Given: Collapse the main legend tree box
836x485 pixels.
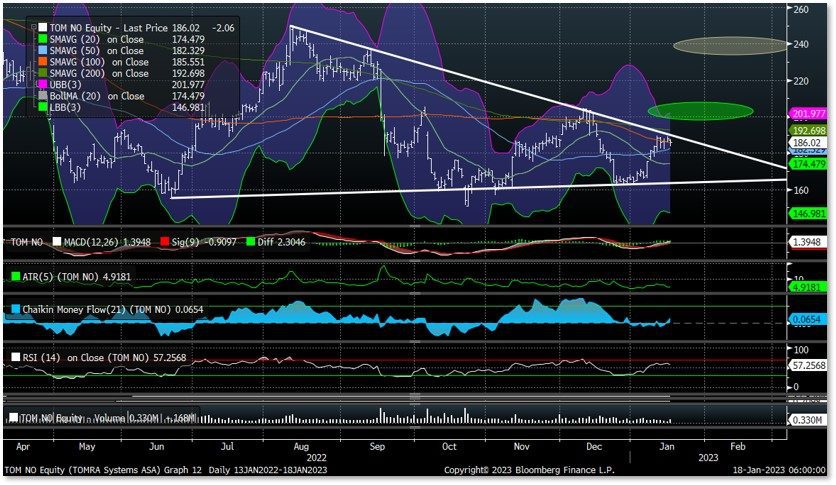Looking at the screenshot, I should click(34, 27).
